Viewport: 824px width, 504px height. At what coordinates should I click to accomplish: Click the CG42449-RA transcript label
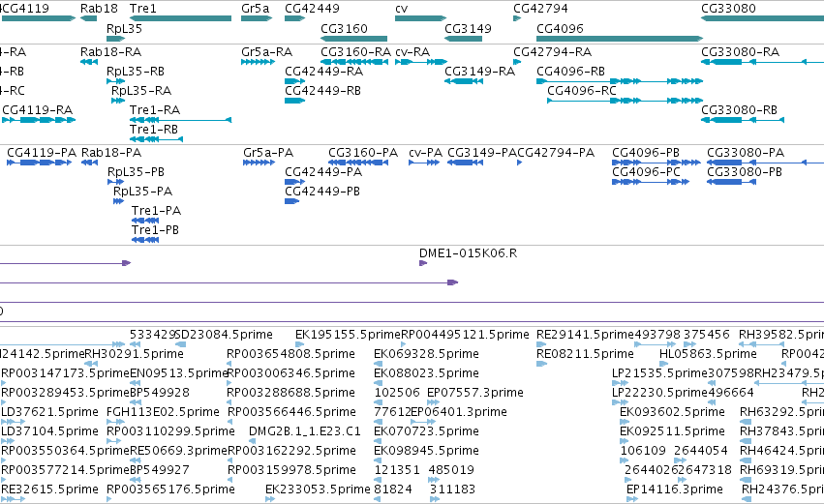tap(323, 72)
